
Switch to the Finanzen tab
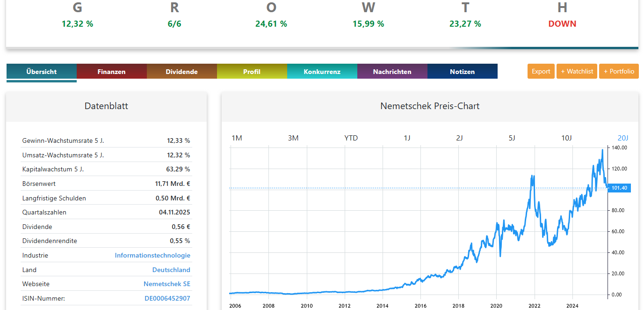tap(111, 71)
